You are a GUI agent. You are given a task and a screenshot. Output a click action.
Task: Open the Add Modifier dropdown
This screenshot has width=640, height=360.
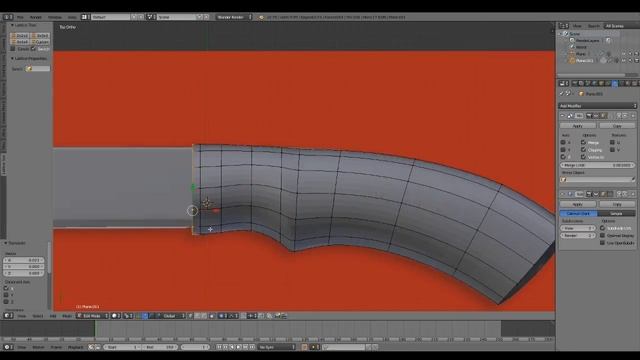point(598,106)
